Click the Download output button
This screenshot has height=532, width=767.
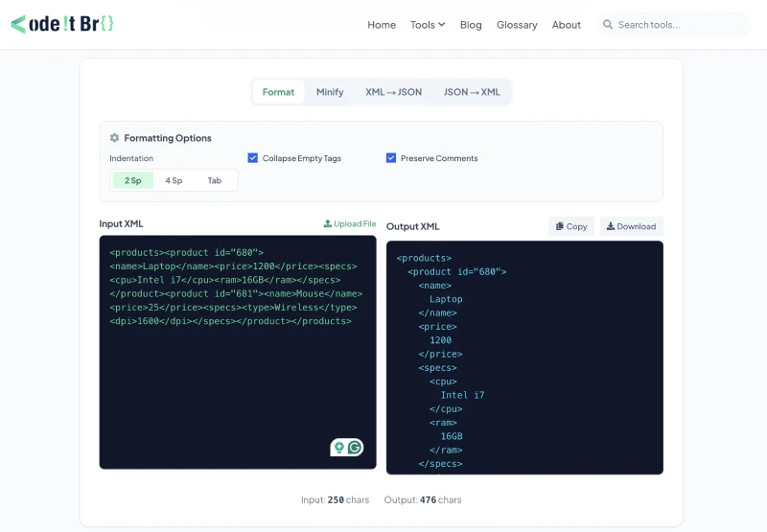pos(632,226)
